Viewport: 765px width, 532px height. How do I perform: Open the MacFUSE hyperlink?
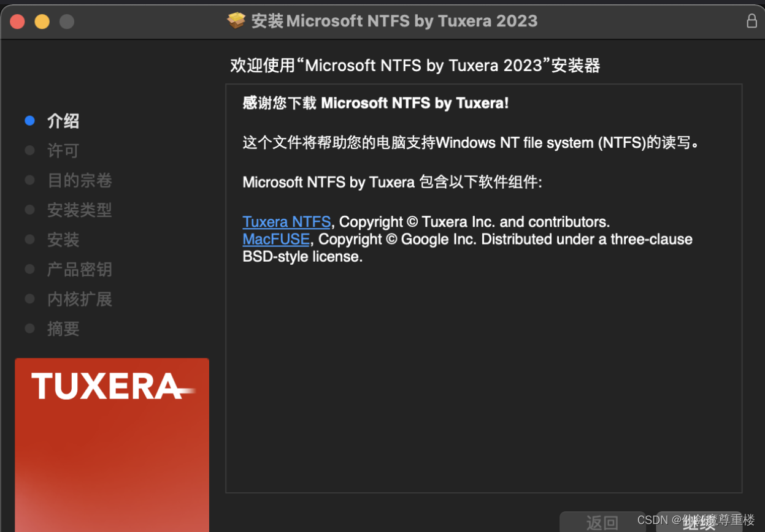pyautogui.click(x=276, y=239)
